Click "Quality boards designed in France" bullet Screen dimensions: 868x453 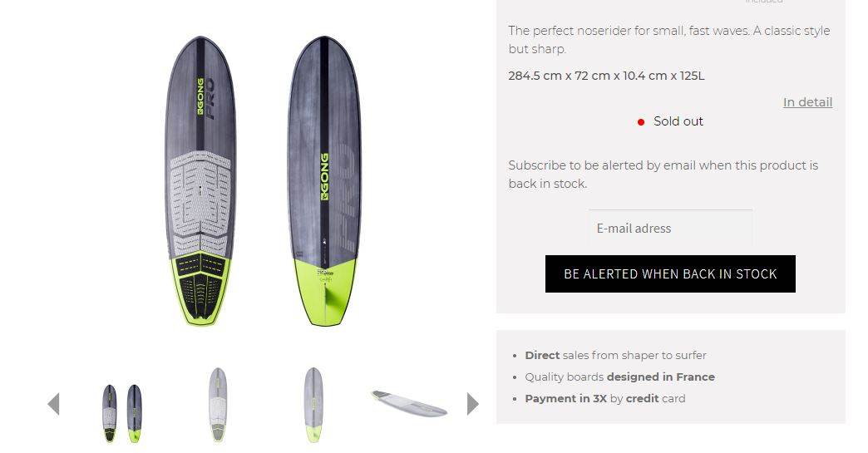[x=619, y=377]
